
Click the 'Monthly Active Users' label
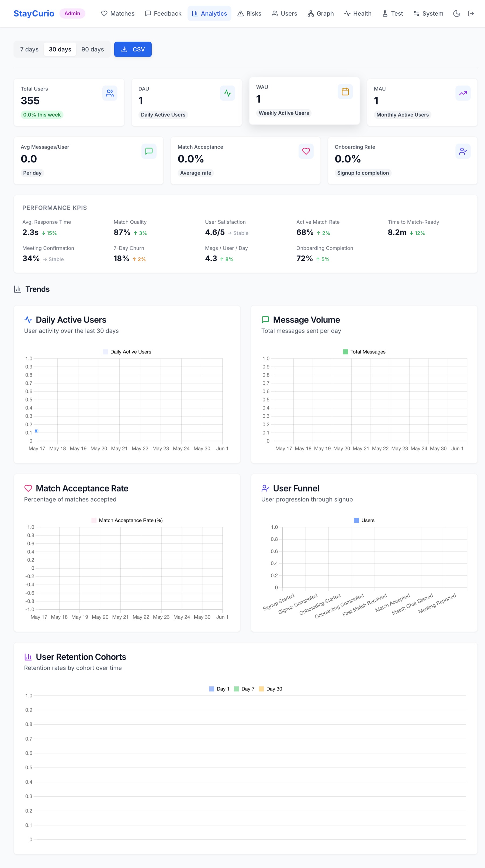coord(403,115)
